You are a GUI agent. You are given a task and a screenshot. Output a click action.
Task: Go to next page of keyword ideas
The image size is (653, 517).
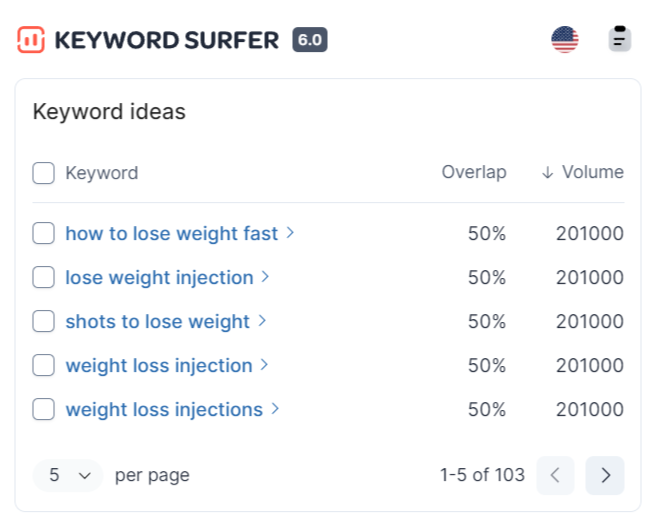tap(605, 475)
